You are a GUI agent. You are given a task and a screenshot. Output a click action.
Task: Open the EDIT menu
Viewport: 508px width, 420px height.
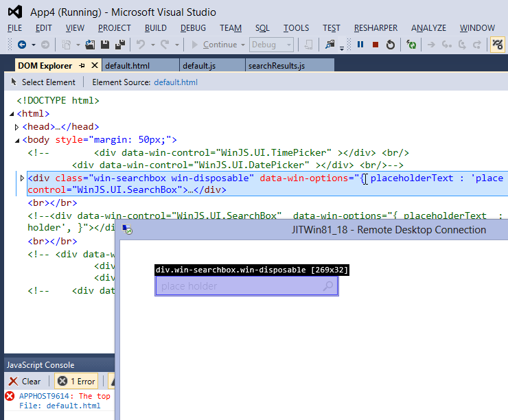click(x=43, y=28)
